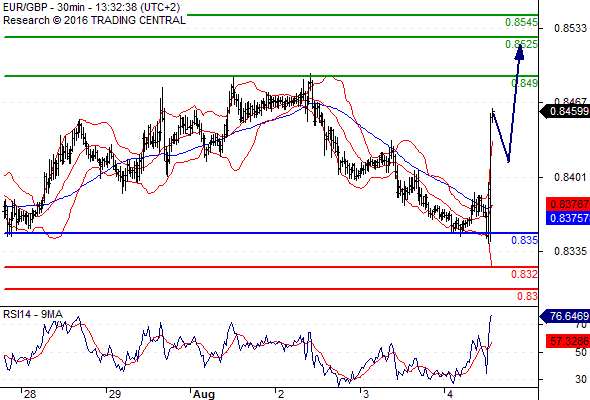Click the RSI14 - 9MA indicator label
The height and width of the screenshot is (400, 590).
(x=33, y=314)
